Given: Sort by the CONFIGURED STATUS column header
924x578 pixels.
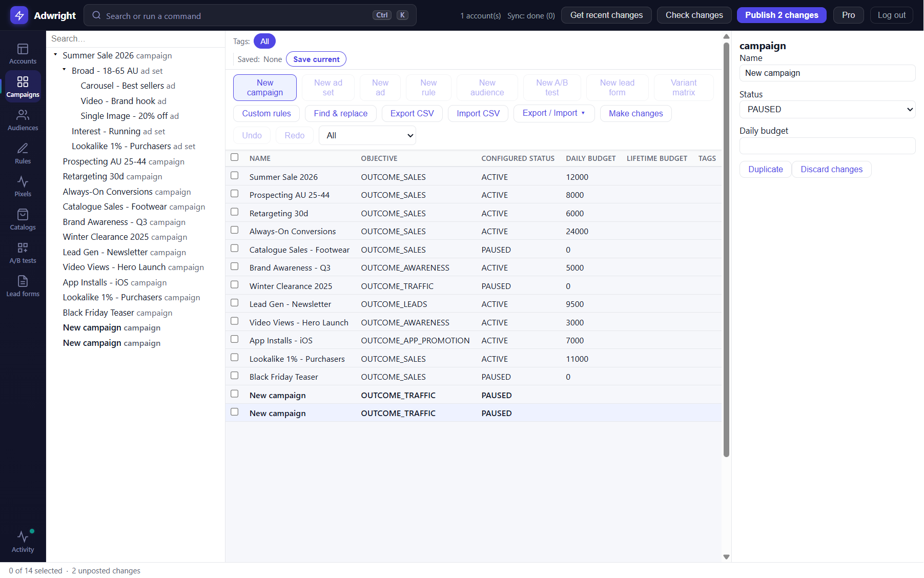Looking at the screenshot, I should (518, 158).
